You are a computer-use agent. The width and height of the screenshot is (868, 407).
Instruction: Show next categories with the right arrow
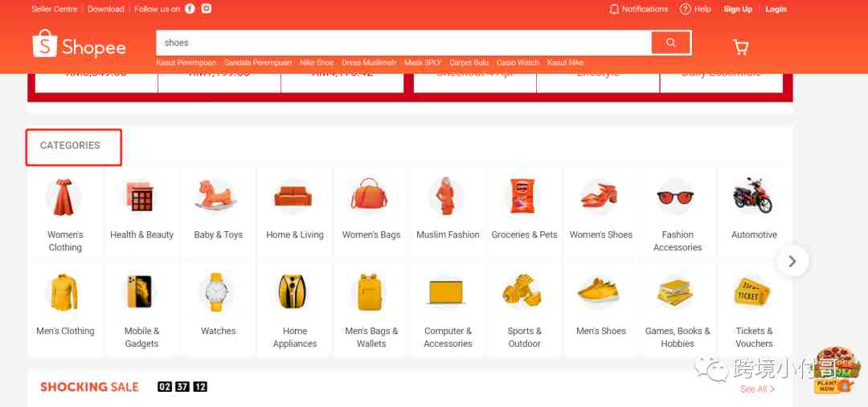[x=792, y=261]
